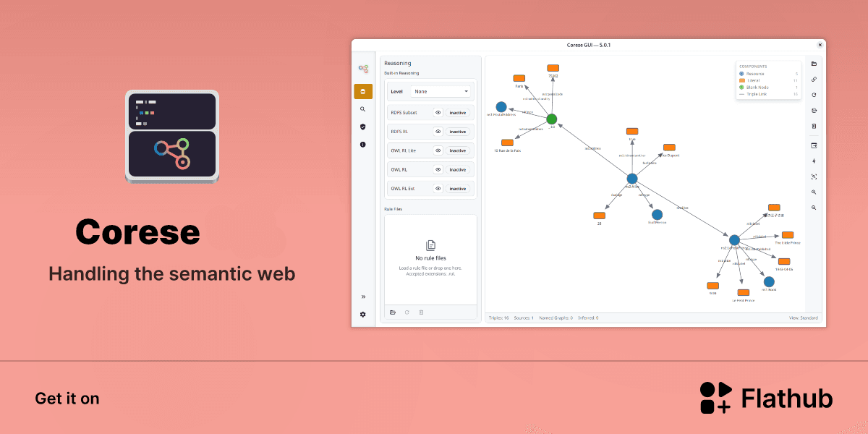Expand the sidebar with the double chevron
Viewport: 868px width, 434px height.
pyautogui.click(x=363, y=297)
